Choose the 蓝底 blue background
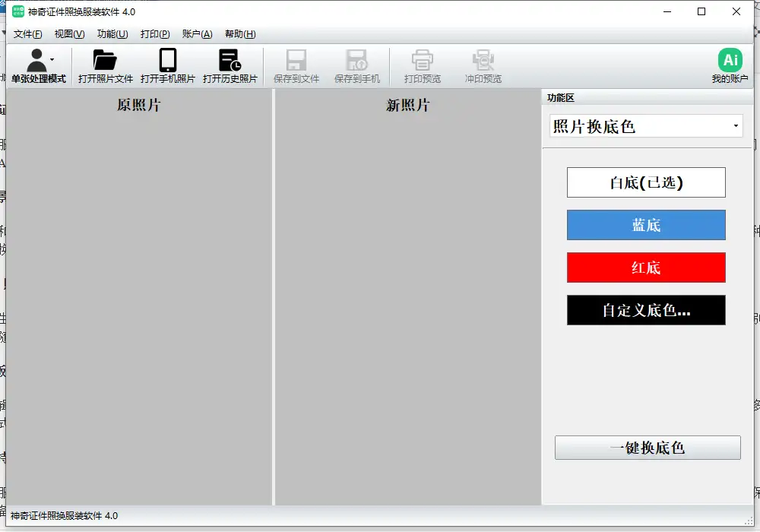This screenshot has width=760, height=532. point(646,225)
